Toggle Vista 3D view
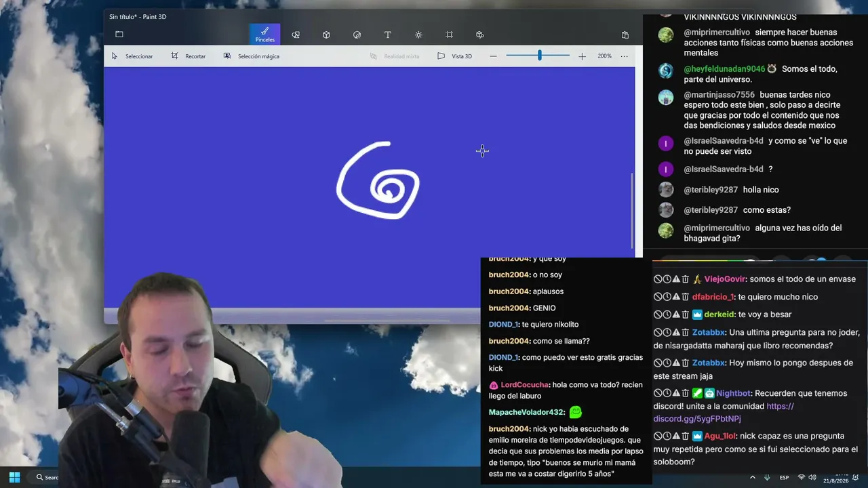 point(454,56)
